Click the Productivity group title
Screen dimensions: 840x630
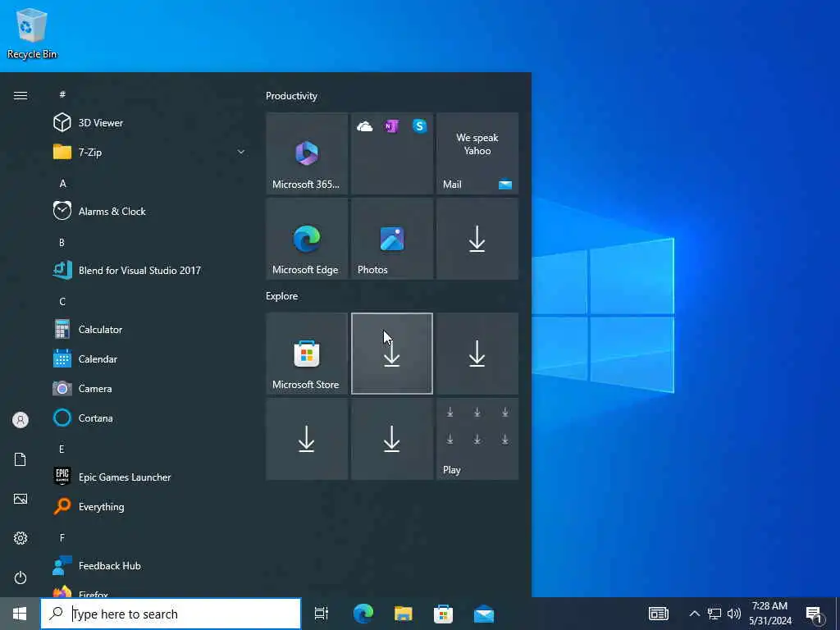pyautogui.click(x=291, y=96)
